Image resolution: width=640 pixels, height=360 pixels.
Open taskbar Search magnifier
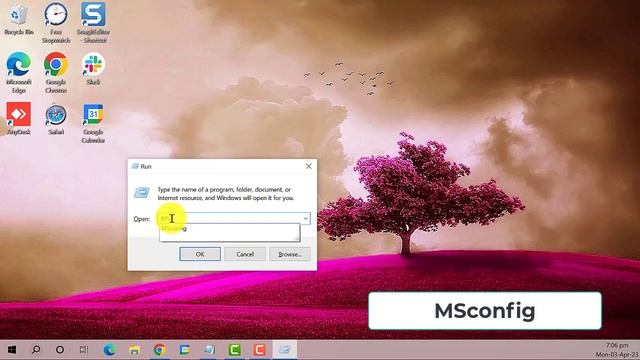(36, 350)
